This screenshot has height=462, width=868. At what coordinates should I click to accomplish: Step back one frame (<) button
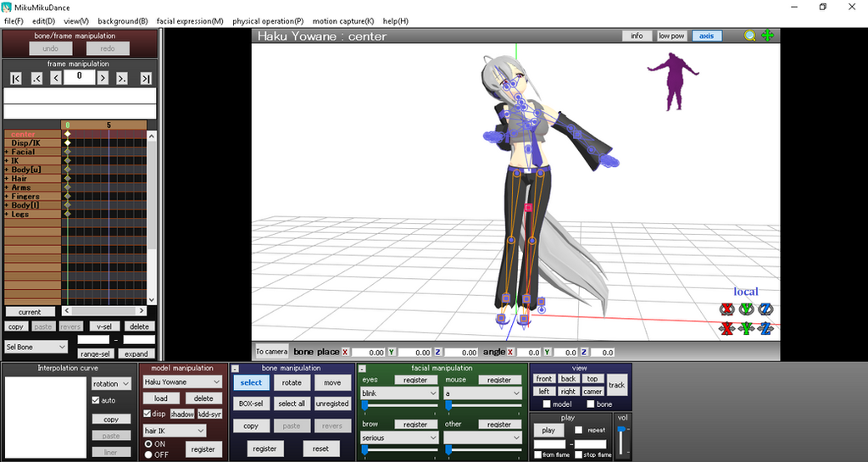[56, 79]
